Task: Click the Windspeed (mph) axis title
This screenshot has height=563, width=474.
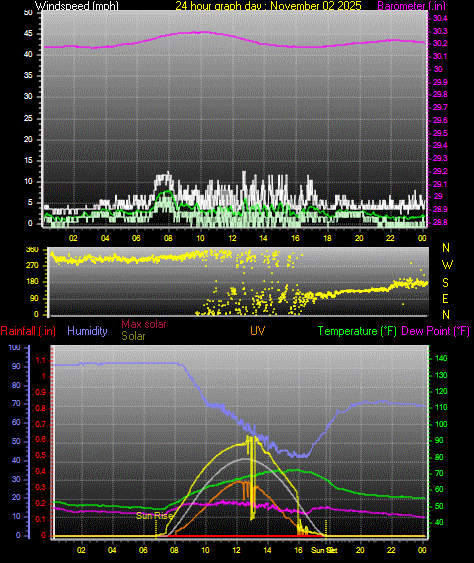Action: click(76, 6)
